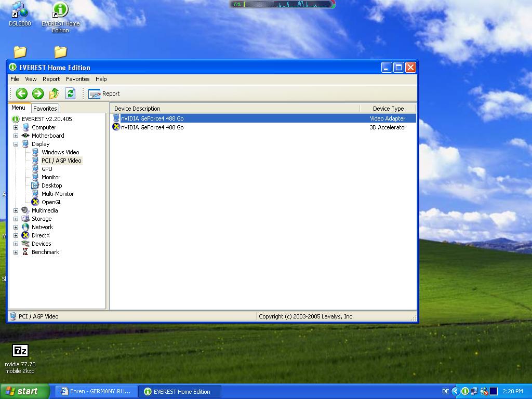The image size is (532, 399).
Task: Expand the Benchmark tree node
Action: pyautogui.click(x=16, y=252)
